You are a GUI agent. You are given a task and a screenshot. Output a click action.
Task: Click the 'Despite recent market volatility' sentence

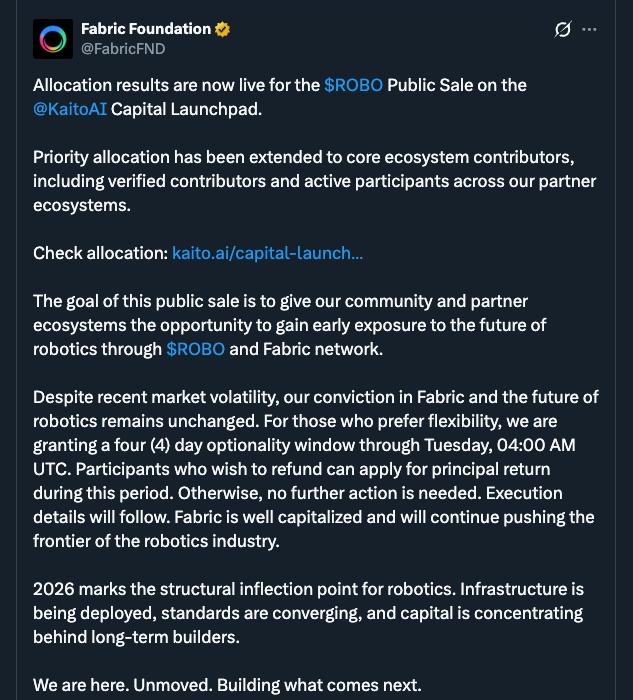click(200, 397)
